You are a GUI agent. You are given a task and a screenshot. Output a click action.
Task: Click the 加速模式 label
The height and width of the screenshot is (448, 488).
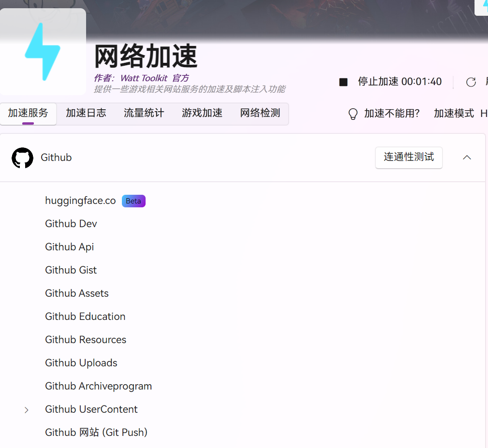454,114
